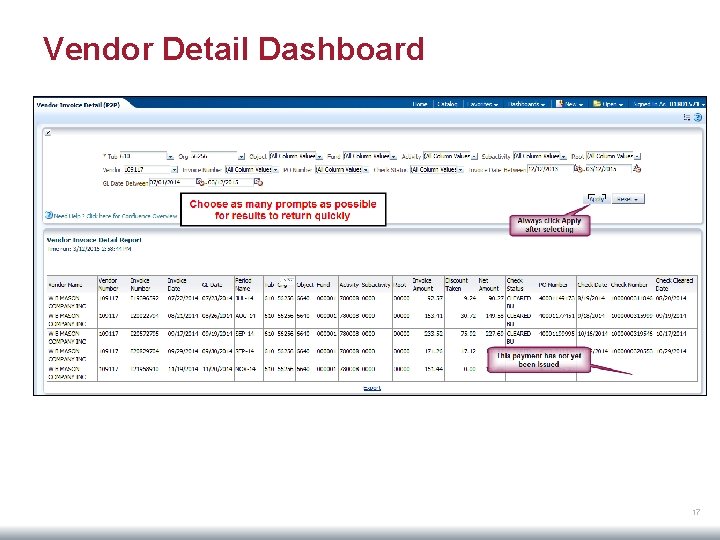Open the Favorites menu
Image resolution: width=720 pixels, height=540 pixels.
point(483,104)
